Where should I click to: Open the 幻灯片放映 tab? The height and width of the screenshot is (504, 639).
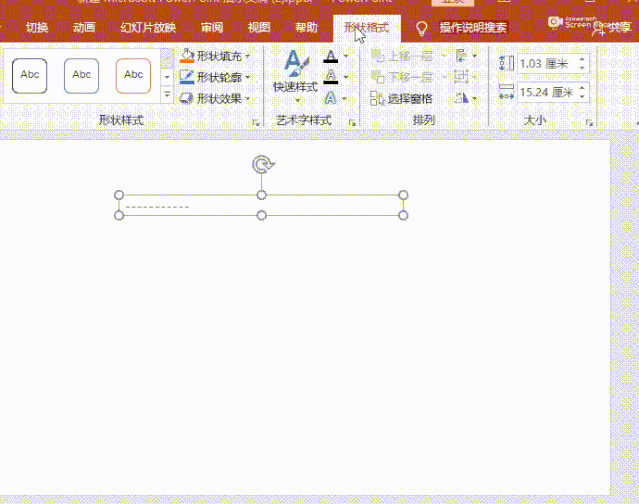148,27
